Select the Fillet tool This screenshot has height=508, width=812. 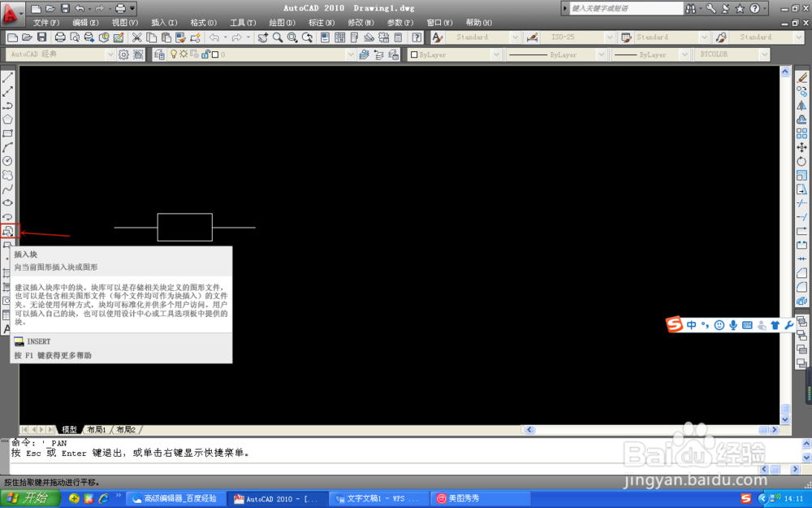[801, 287]
